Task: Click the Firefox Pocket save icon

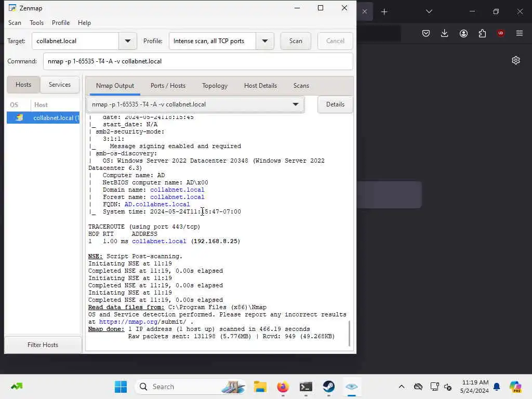Action: pyautogui.click(x=426, y=33)
